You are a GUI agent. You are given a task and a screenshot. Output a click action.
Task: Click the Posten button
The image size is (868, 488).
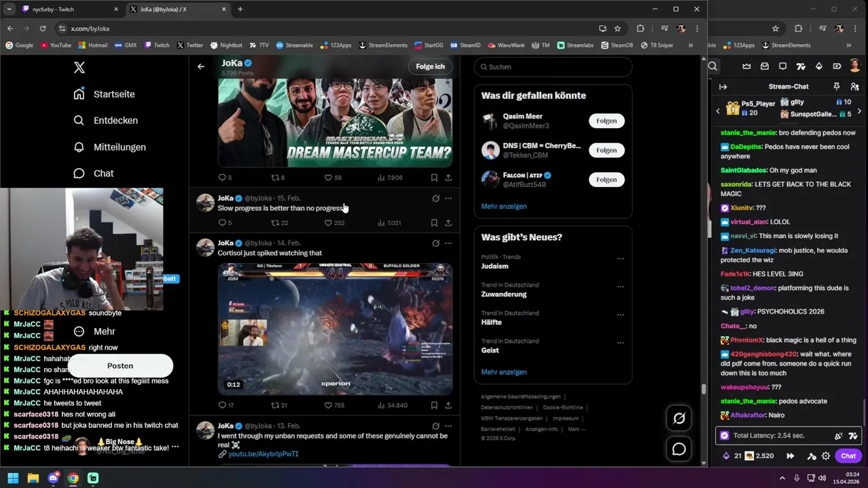tap(120, 366)
